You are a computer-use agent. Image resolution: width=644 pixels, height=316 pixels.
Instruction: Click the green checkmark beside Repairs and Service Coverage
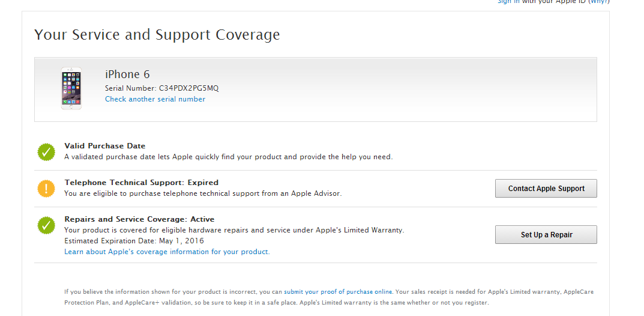pyautogui.click(x=46, y=225)
